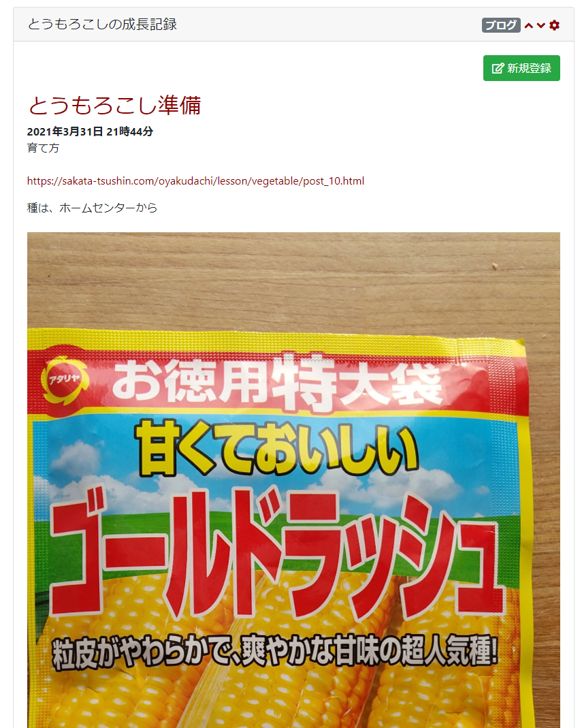Click the ブログ badge label

click(x=501, y=25)
